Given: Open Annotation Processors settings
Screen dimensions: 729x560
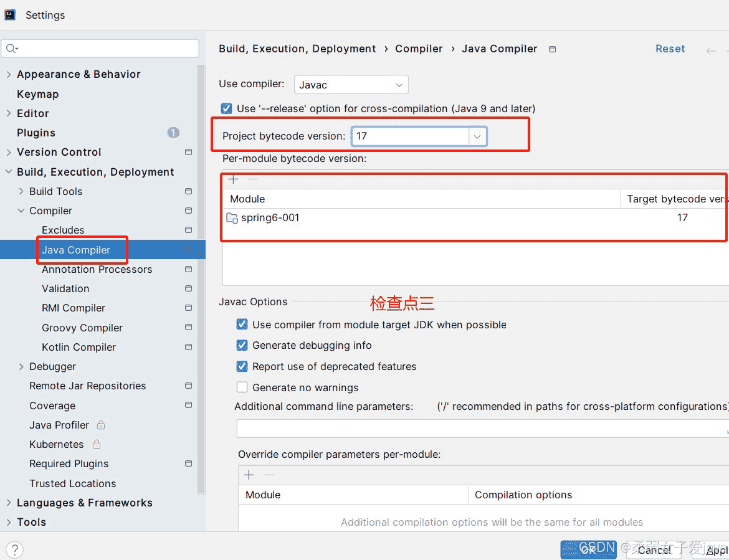Looking at the screenshot, I should 97,269.
